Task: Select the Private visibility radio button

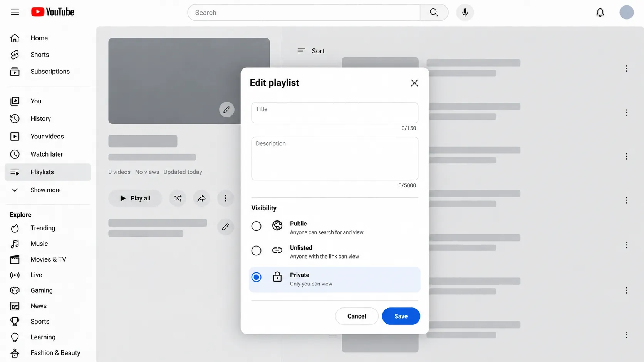Action: (256, 277)
